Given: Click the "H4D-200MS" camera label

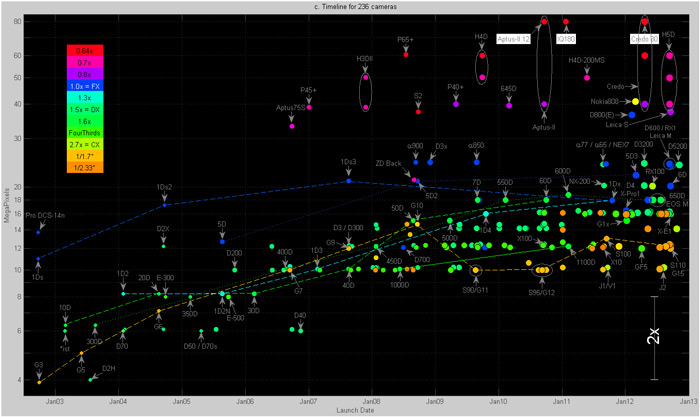Looking at the screenshot, I should pyautogui.click(x=587, y=60).
